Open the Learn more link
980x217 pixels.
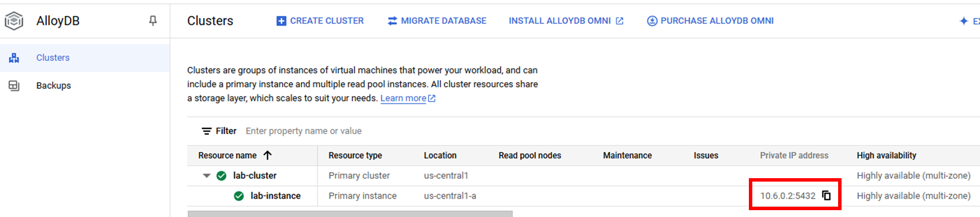(x=408, y=98)
